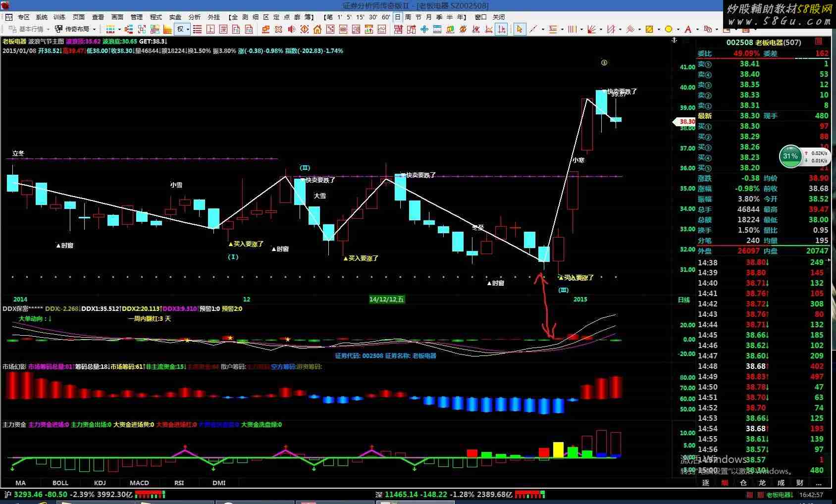Open dropdown beside the red A text tool
This screenshot has height=504, width=836.
[x=697, y=29]
